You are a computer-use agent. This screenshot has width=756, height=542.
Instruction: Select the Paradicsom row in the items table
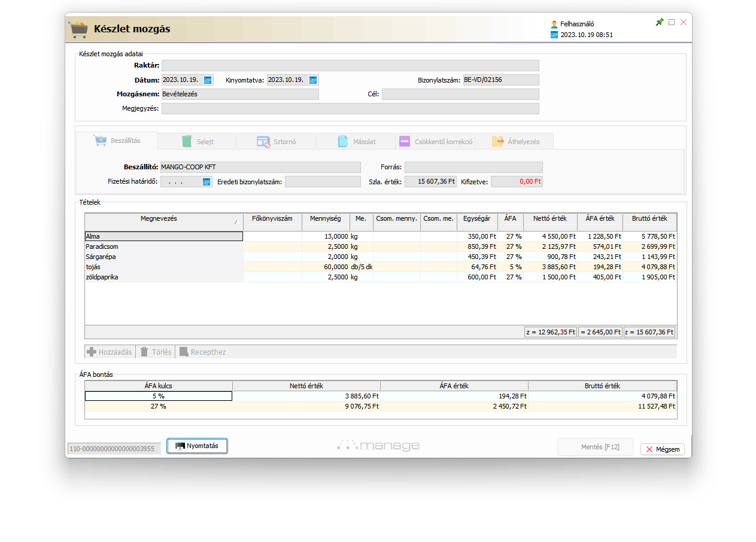point(163,246)
